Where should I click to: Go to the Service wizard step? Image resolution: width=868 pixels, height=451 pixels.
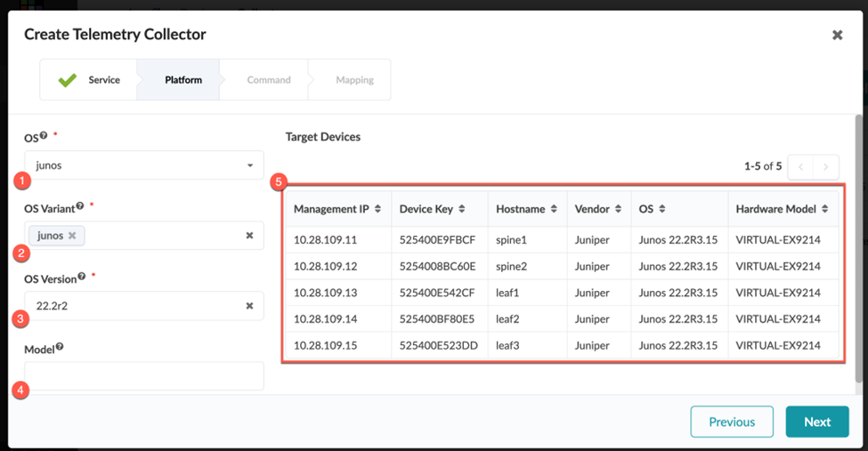click(89, 80)
